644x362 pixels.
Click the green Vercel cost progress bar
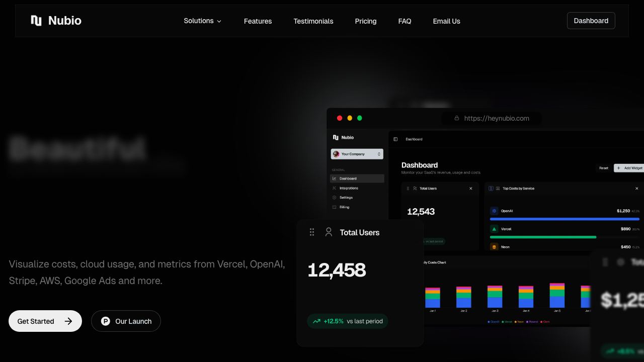tap(543, 237)
